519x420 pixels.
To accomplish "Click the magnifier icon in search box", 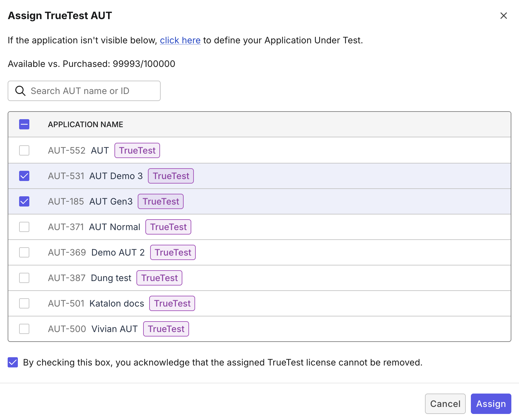I will [x=20, y=91].
